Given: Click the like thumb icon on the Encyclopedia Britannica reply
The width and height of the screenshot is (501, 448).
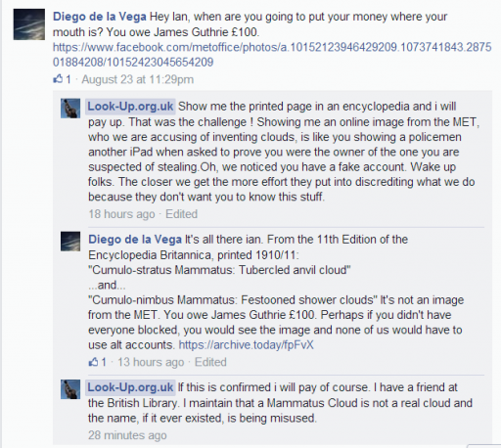Looking at the screenshot, I should click(93, 361).
